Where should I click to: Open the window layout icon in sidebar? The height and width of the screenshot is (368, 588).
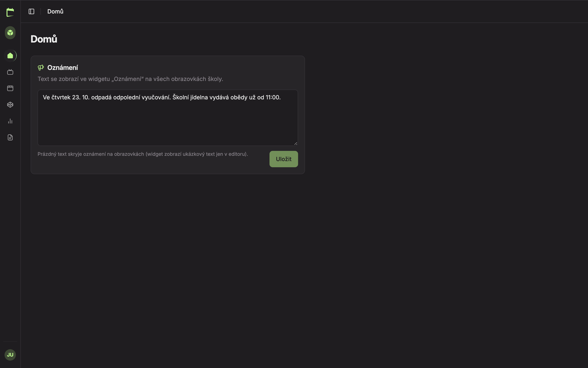(x=10, y=88)
